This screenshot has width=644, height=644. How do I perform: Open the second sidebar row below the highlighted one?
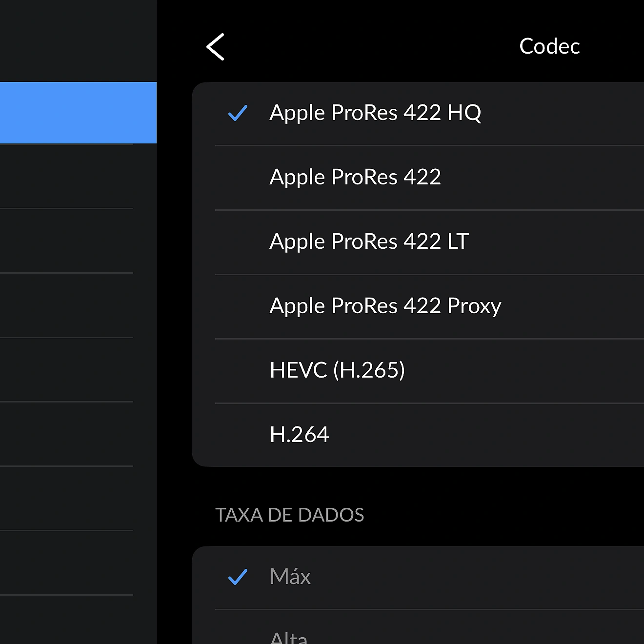67,241
